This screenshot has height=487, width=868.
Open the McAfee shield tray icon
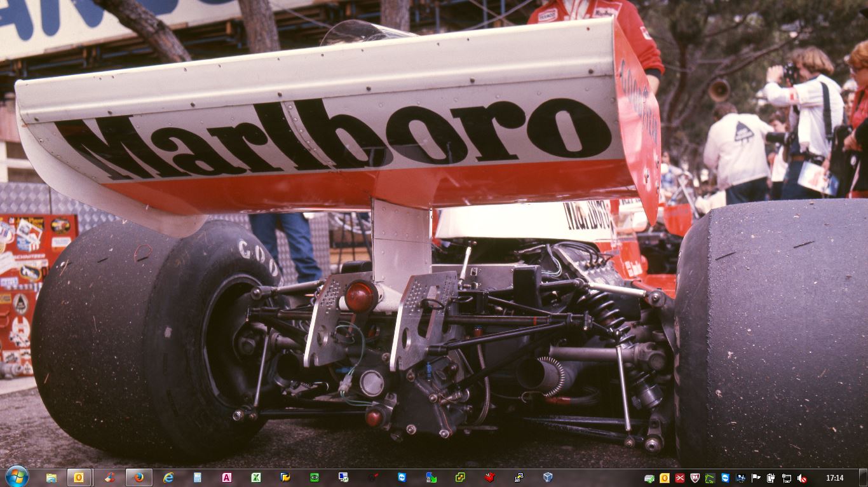(695, 478)
